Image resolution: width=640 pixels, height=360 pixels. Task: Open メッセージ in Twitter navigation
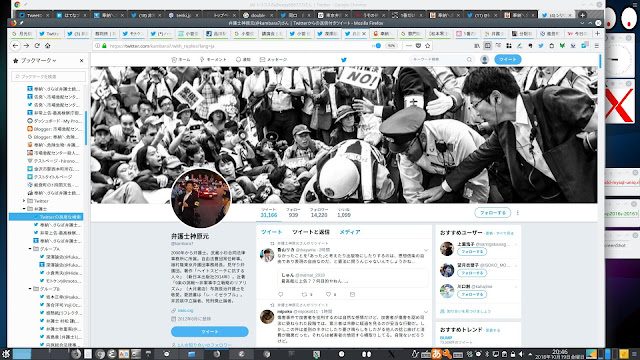[273, 60]
